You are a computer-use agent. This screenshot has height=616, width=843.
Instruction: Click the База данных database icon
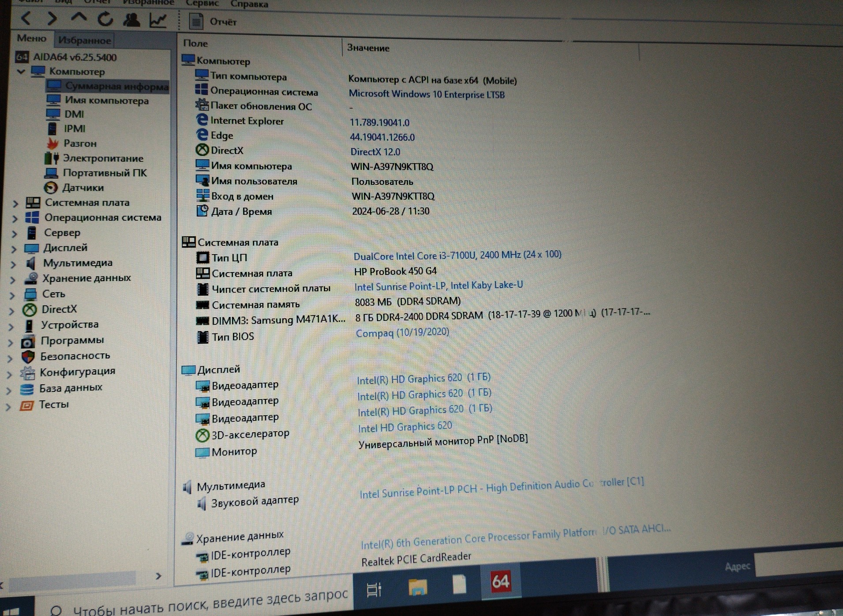coord(27,389)
